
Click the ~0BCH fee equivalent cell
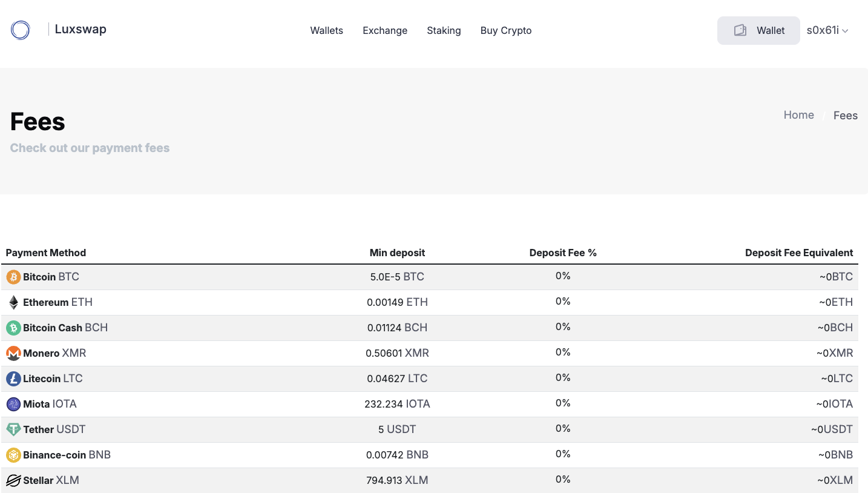[835, 328]
